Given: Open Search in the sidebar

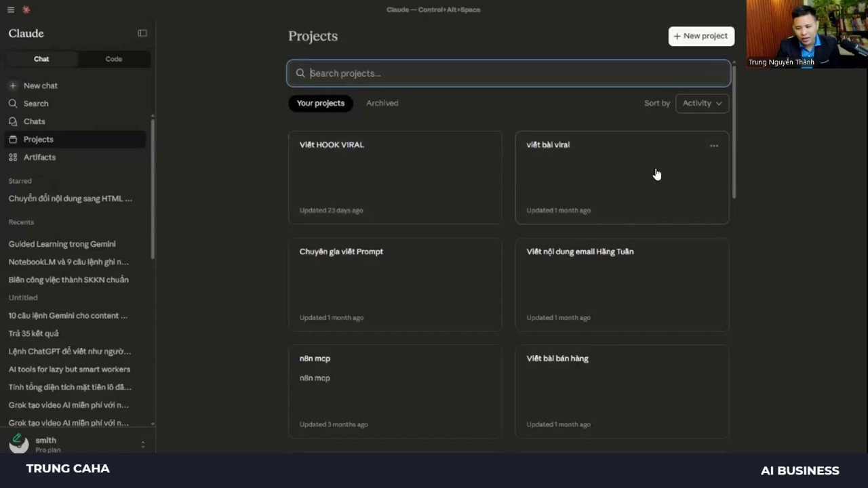Looking at the screenshot, I should (75, 104).
